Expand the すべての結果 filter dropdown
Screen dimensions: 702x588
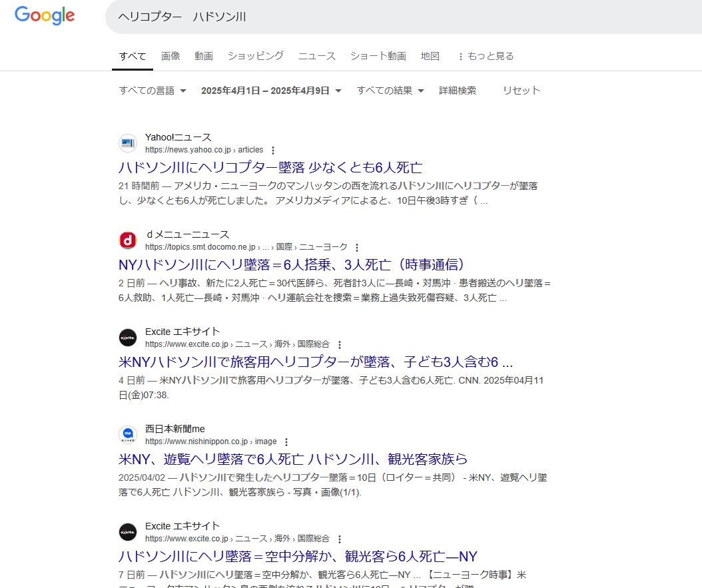click(x=390, y=91)
